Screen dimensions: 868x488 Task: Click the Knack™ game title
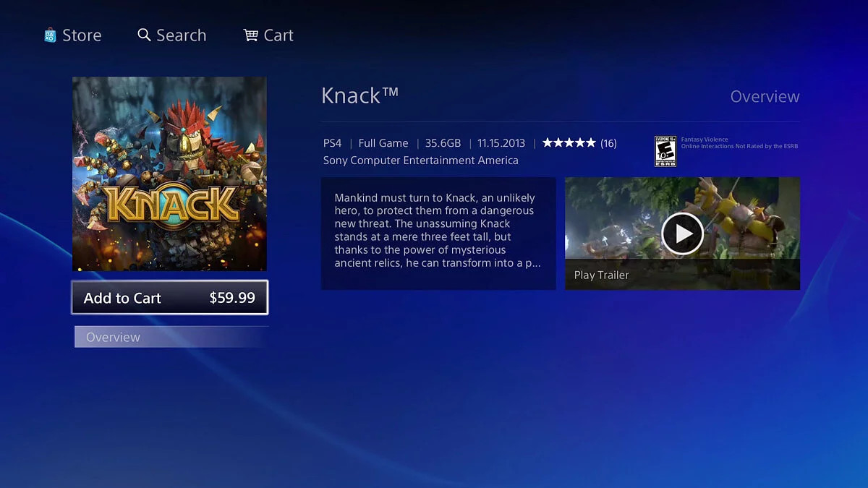click(x=360, y=95)
